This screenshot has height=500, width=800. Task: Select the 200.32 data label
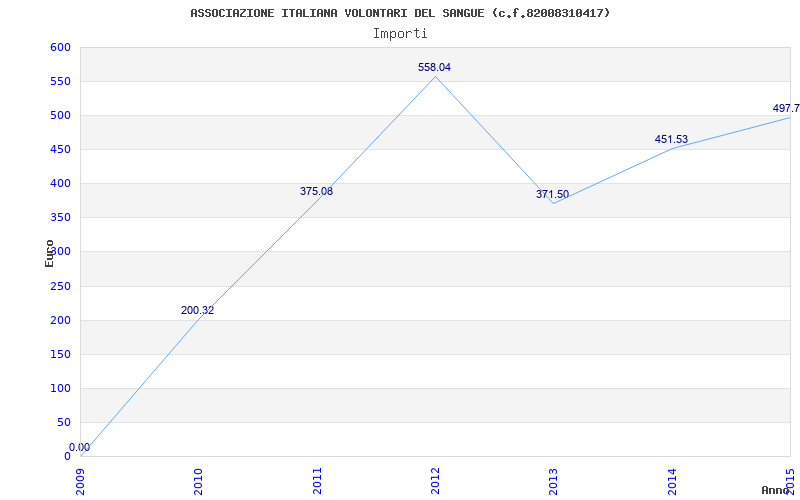tap(197, 310)
